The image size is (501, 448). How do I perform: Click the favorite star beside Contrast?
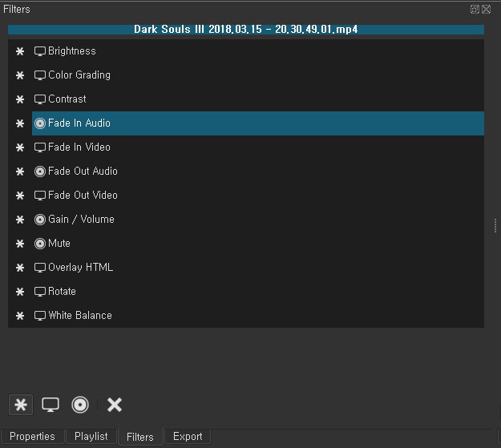coord(20,99)
